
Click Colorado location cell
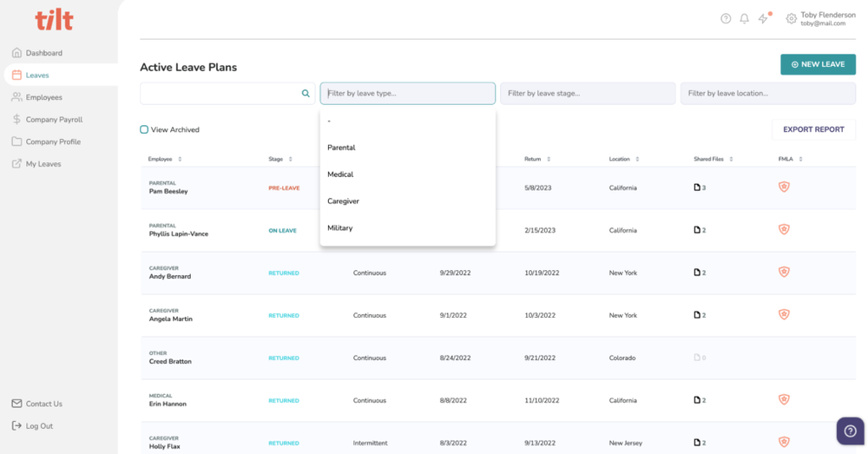pyautogui.click(x=622, y=359)
